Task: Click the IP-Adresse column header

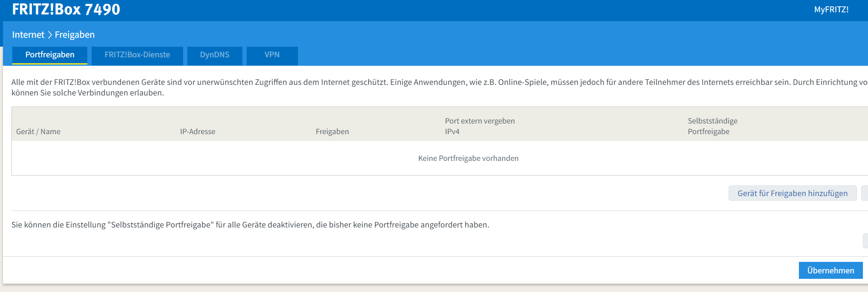Action: point(198,132)
